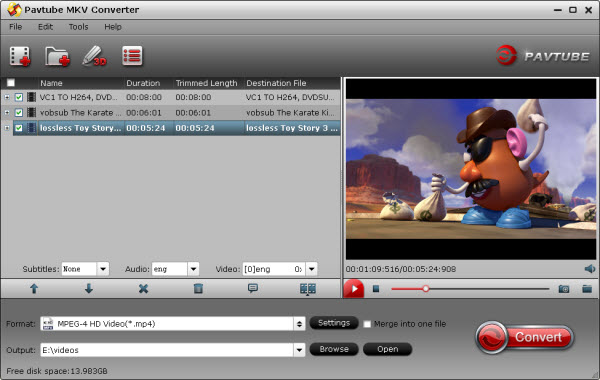Click the Output path E:\videos field
The height and width of the screenshot is (380, 600).
(x=167, y=350)
